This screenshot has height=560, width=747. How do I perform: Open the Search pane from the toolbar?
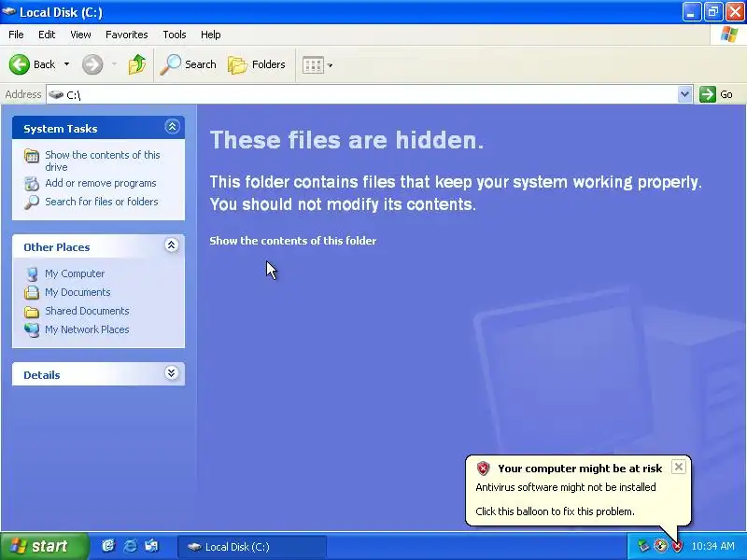point(189,64)
